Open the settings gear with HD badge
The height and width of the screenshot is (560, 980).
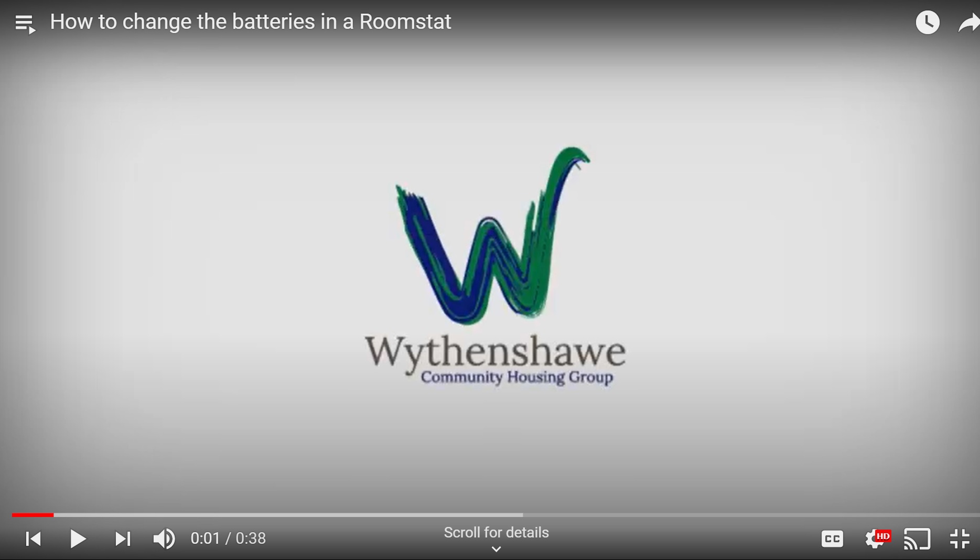tap(876, 539)
